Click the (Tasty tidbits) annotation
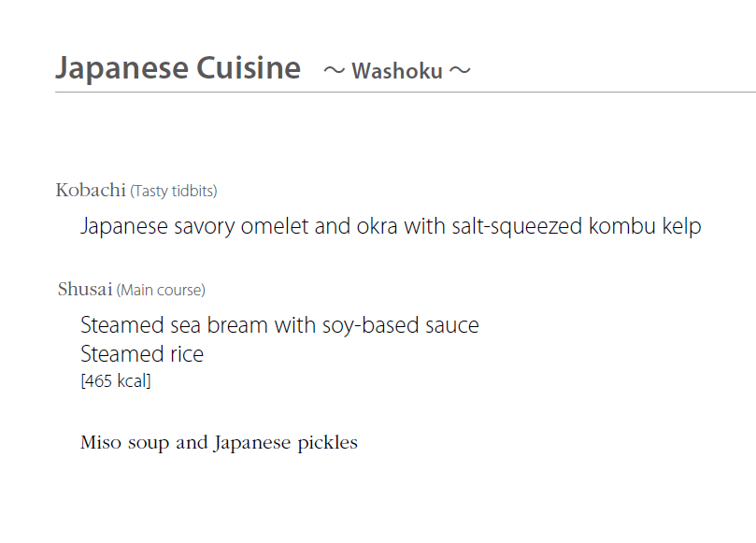756x543 pixels. pos(174,191)
